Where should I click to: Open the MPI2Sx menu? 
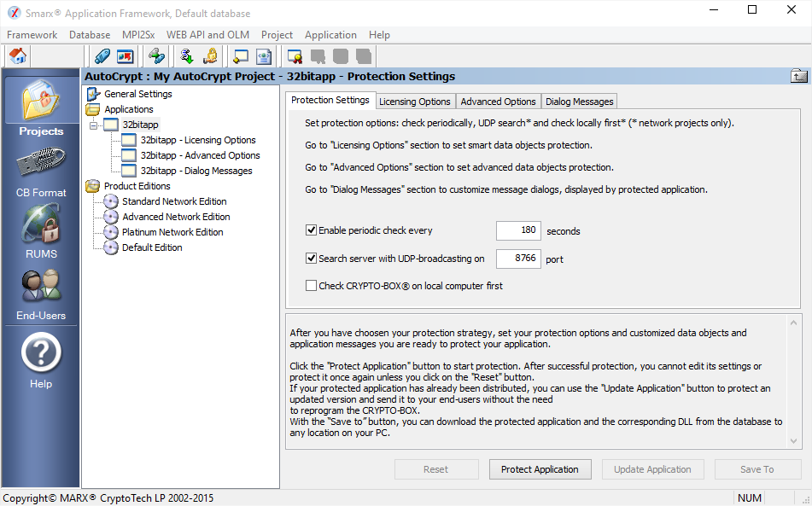138,35
